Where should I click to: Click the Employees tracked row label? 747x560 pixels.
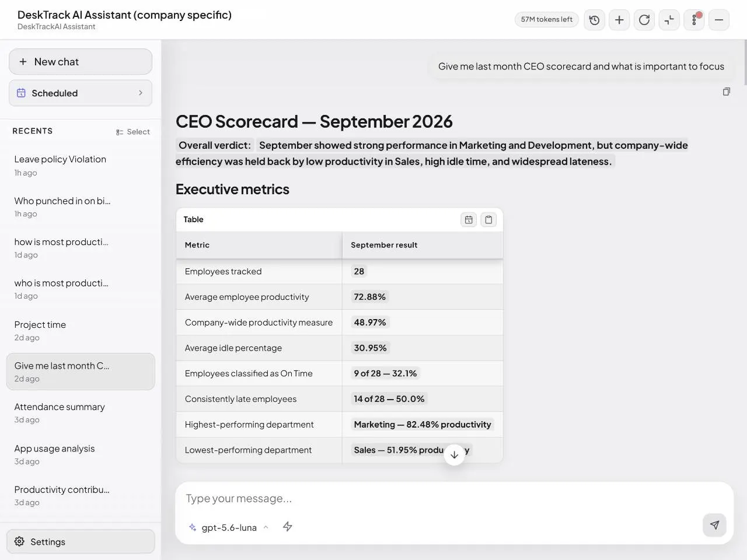[x=223, y=271]
